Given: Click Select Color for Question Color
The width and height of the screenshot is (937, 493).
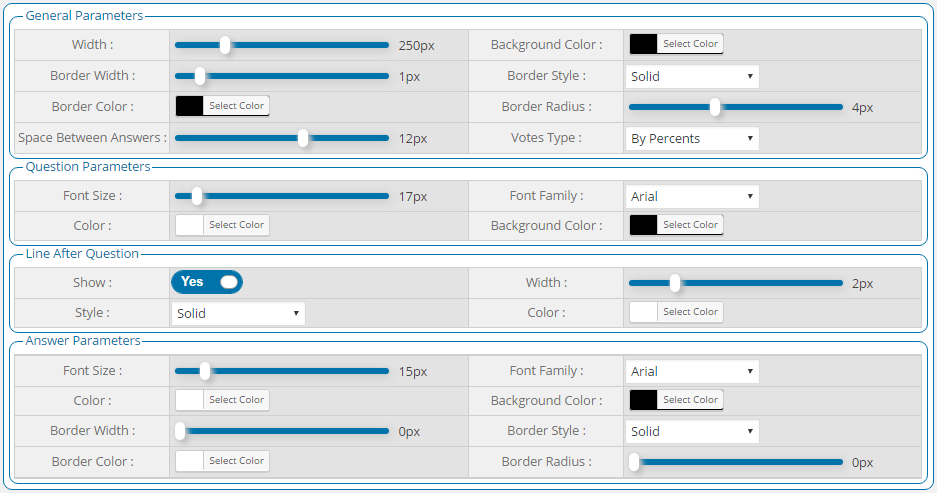Looking at the screenshot, I should (236, 225).
